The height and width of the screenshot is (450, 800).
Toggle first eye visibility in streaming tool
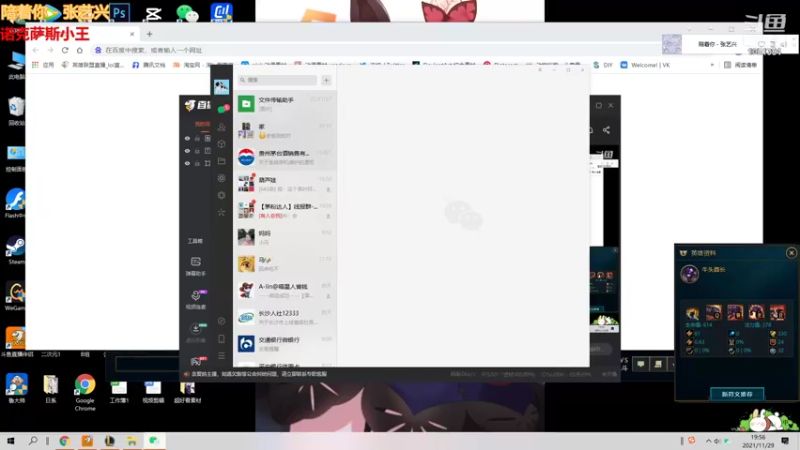pyautogui.click(x=187, y=138)
